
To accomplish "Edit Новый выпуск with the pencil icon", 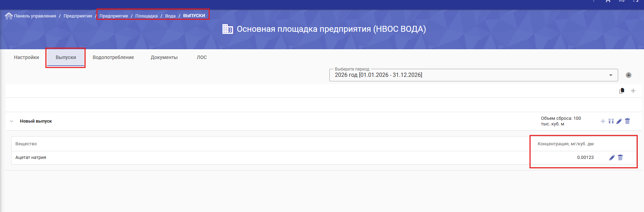I will (x=619, y=121).
